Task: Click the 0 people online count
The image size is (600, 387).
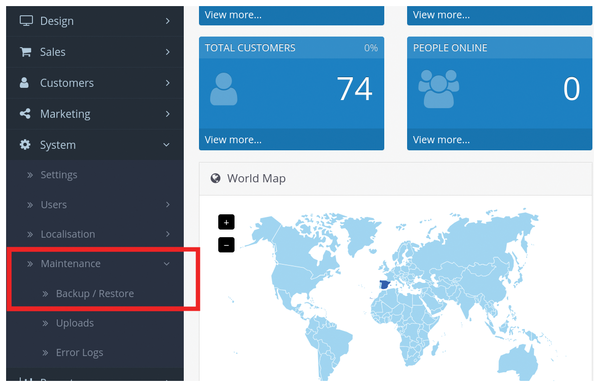Action: click(x=571, y=89)
